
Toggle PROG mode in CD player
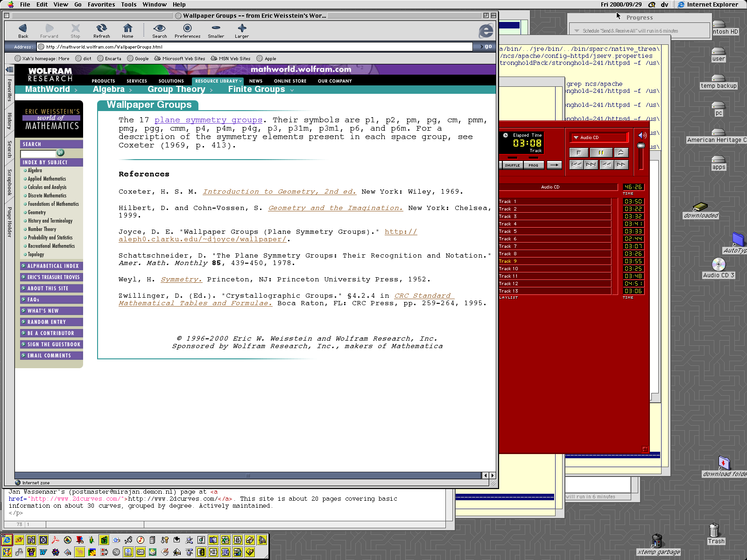click(x=533, y=165)
